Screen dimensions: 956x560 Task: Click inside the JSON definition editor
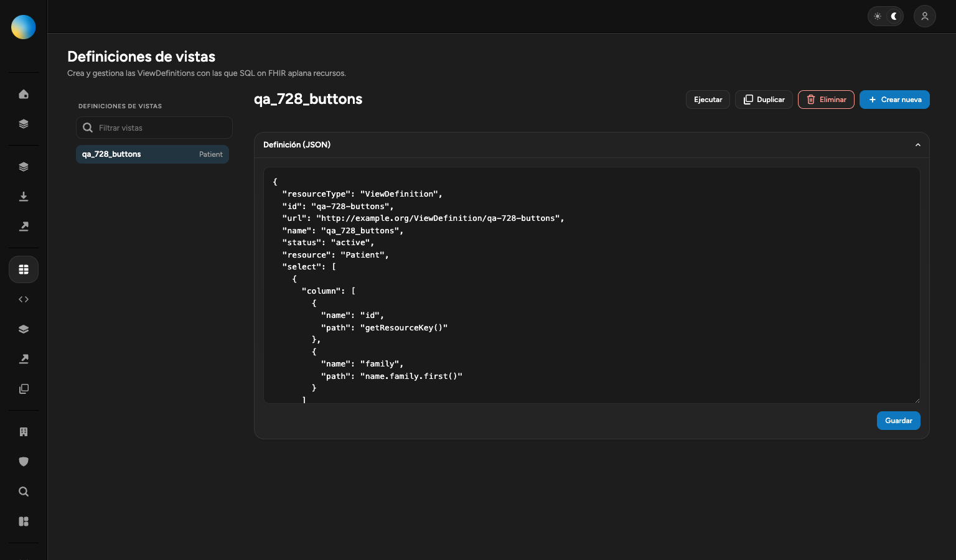click(591, 285)
